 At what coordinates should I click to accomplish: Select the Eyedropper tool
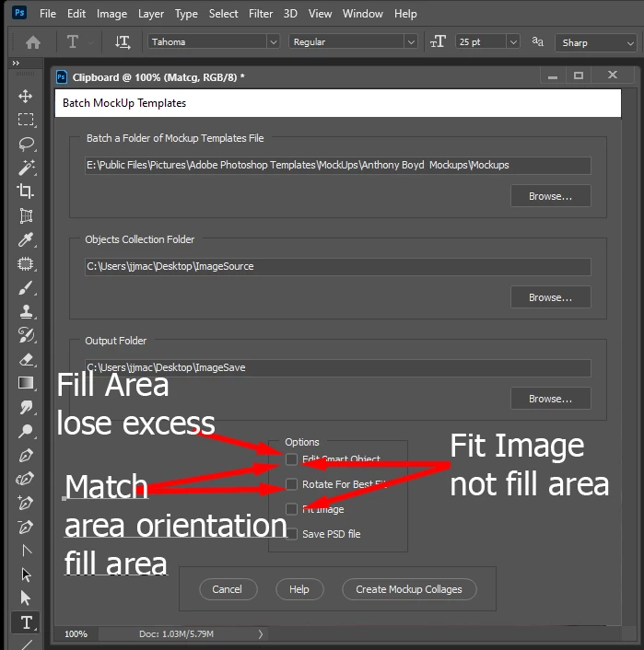pyautogui.click(x=26, y=239)
